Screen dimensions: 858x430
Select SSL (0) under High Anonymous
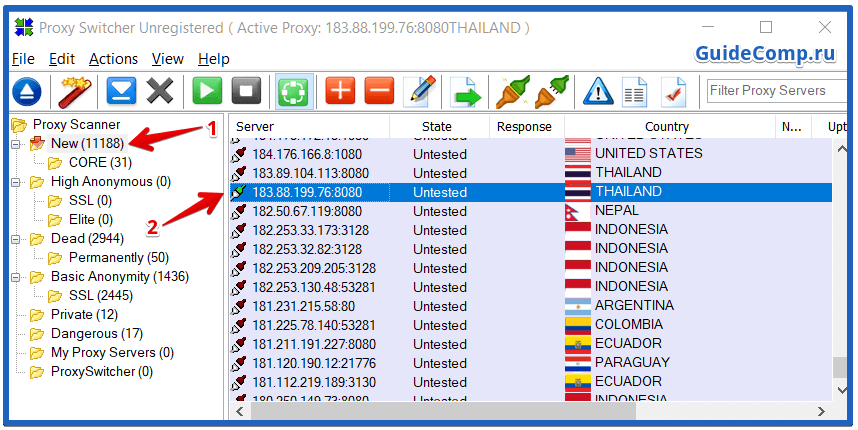[x=90, y=201]
